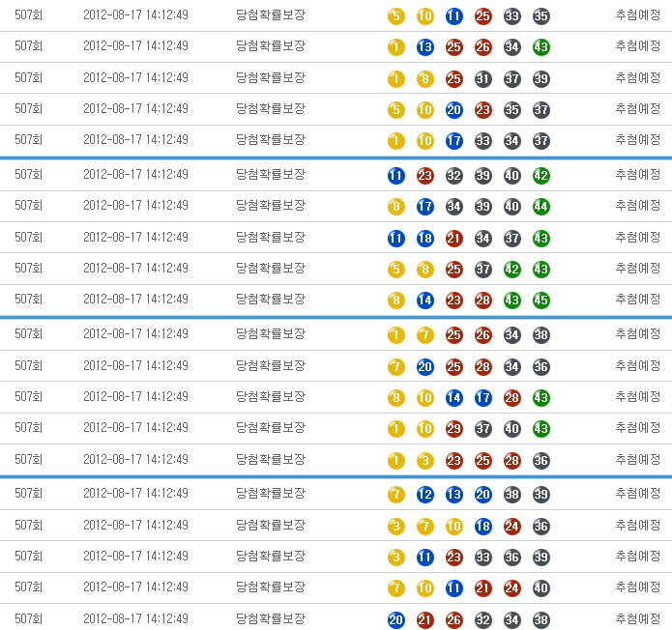Pick the blue 20 ball in the last row
This screenshot has width=672, height=630.
(395, 619)
